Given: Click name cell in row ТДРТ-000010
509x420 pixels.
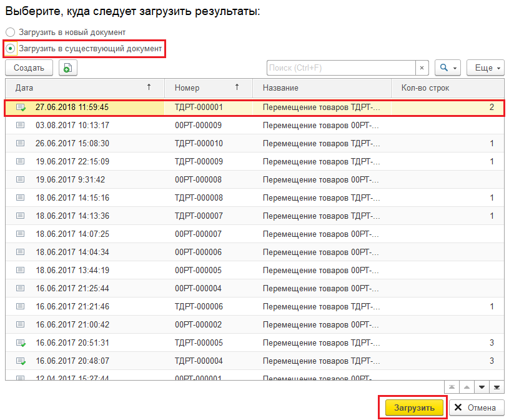Looking at the screenshot, I should [x=322, y=143].
